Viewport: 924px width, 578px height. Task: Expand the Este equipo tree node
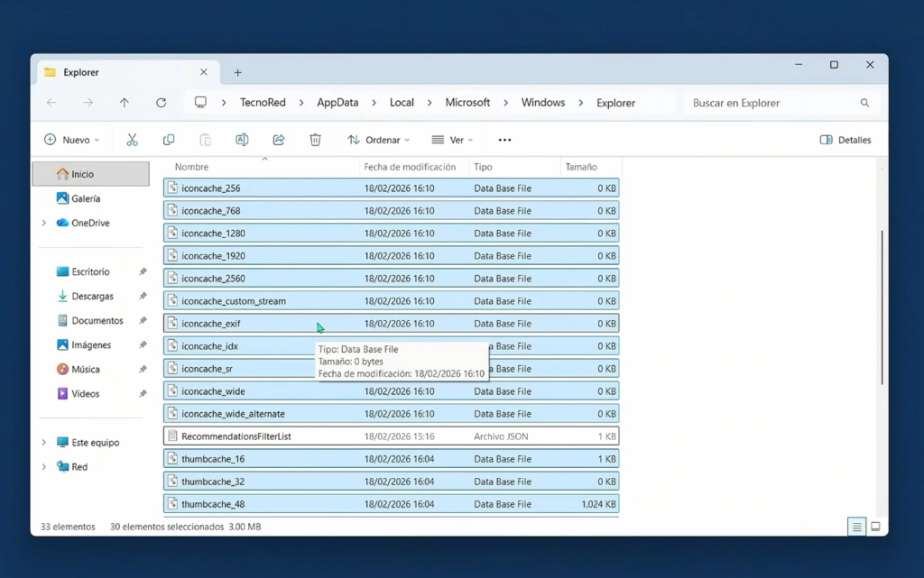click(43, 443)
